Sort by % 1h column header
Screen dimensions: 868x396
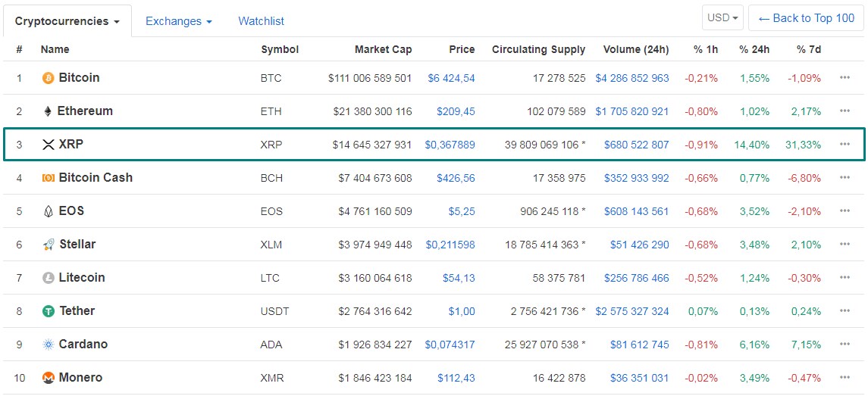tap(706, 49)
